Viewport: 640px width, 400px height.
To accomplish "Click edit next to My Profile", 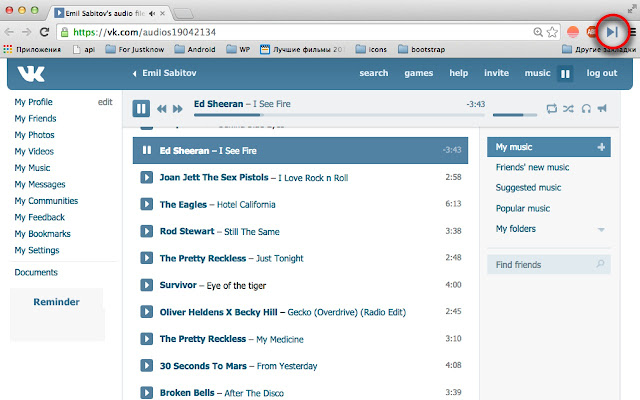I will click(105, 102).
